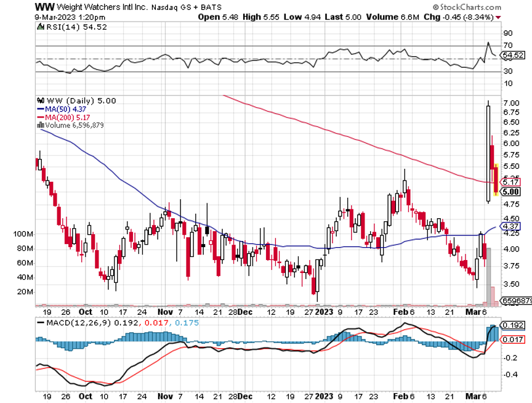Click the blue MA(50) line legend marker

click(x=41, y=108)
